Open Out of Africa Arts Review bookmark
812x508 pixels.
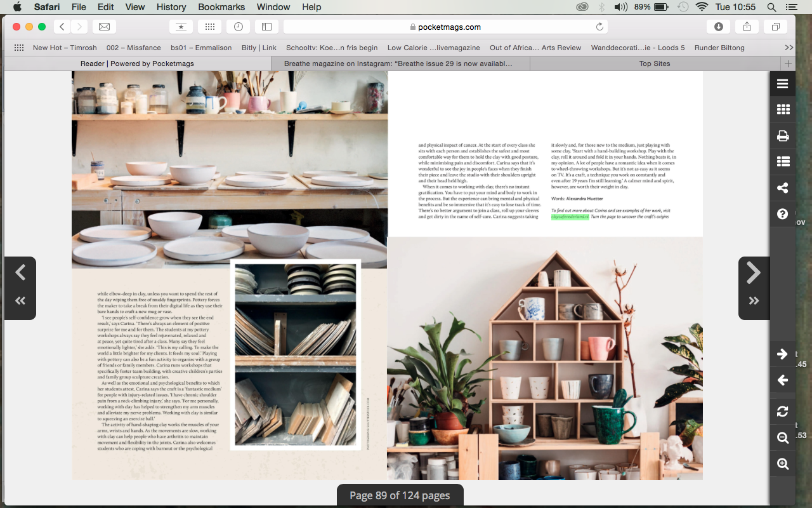point(535,48)
